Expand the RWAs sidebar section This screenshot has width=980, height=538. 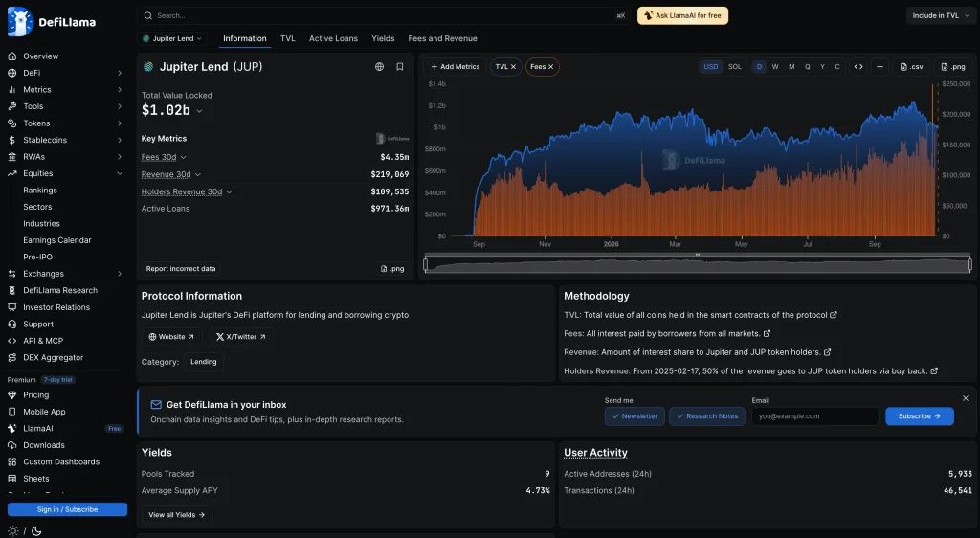[120, 157]
